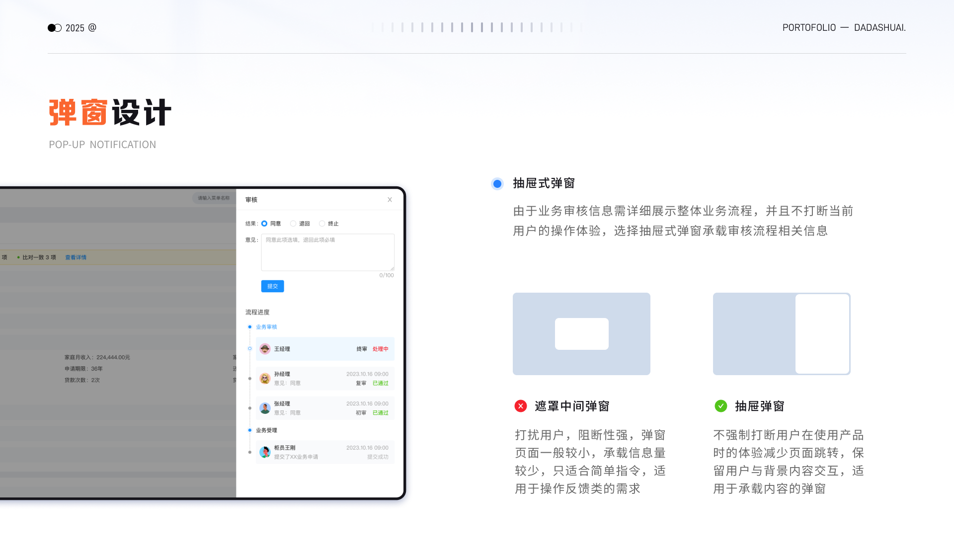Click the drawer modal illustration thumbnail
This screenshot has height=560, width=954.
[781, 334]
